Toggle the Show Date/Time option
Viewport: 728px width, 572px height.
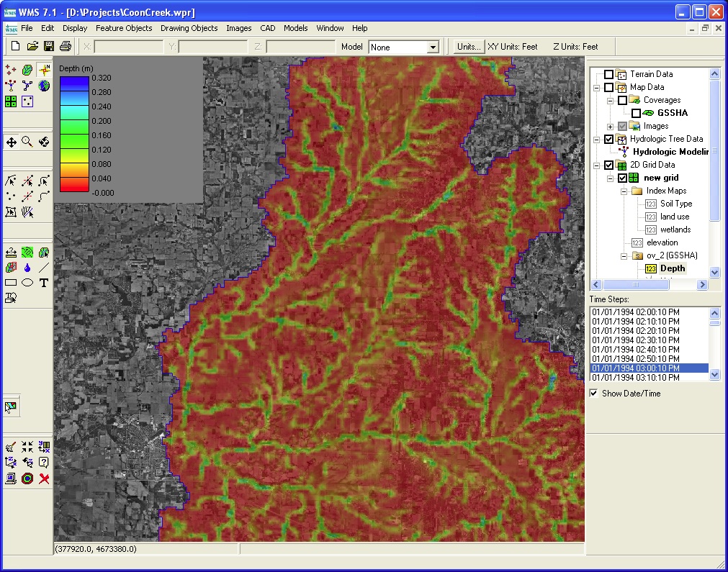[x=594, y=394]
